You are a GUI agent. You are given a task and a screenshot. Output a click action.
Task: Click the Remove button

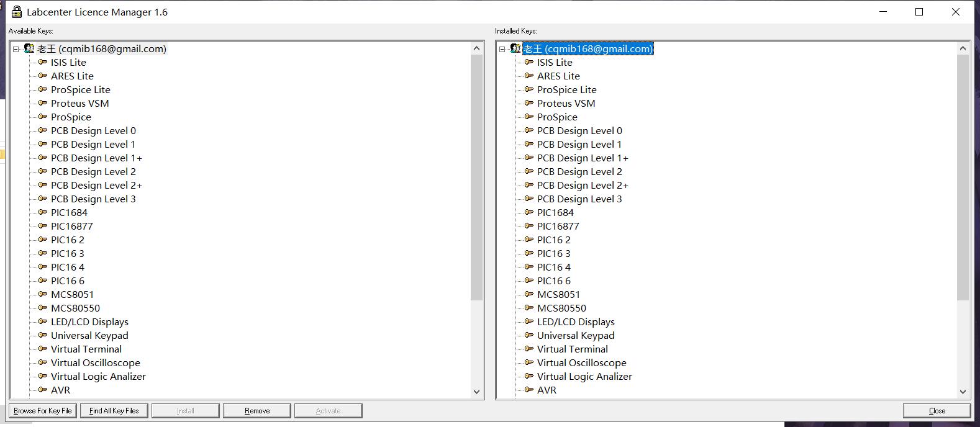(x=256, y=411)
